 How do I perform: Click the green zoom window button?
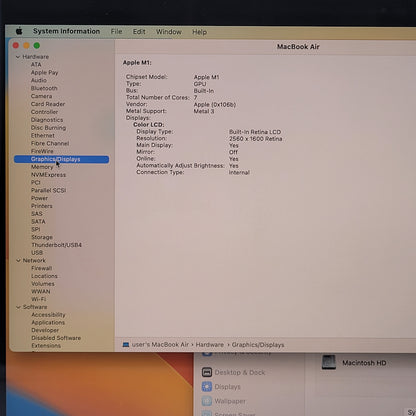[x=37, y=46]
